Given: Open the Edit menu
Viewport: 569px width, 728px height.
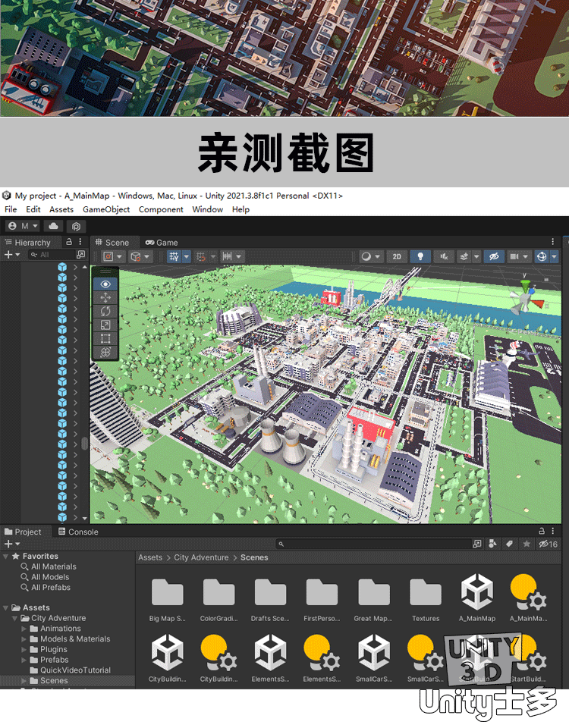Looking at the screenshot, I should [33, 209].
